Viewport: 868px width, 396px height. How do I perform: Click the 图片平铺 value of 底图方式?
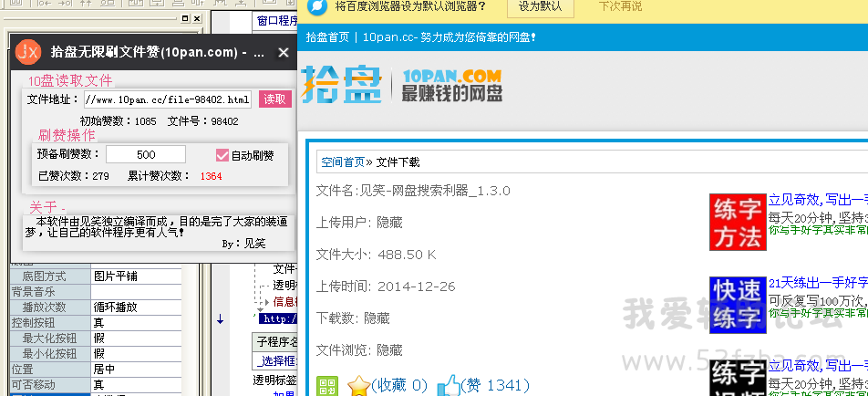tap(136, 276)
